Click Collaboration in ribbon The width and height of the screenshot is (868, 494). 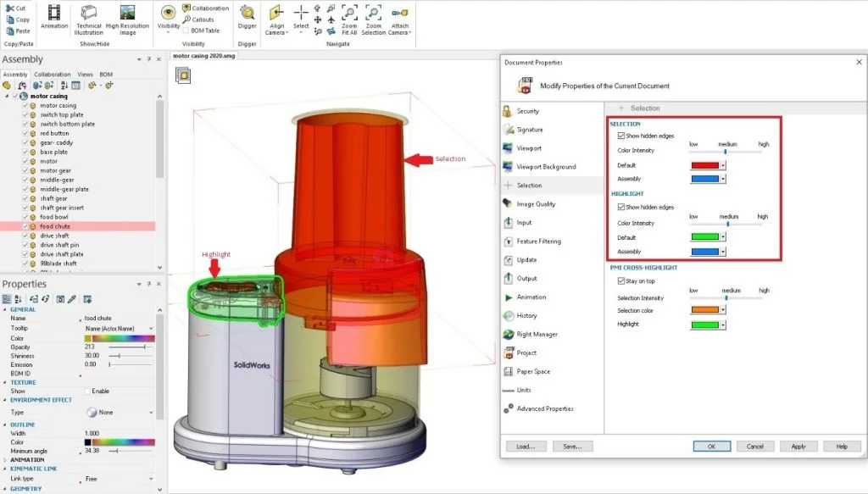coord(205,8)
